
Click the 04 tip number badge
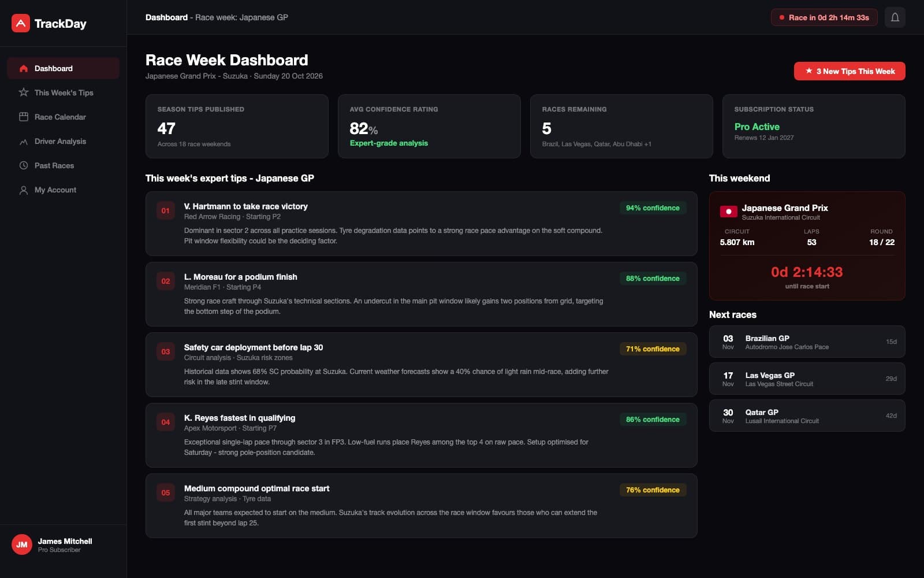tap(166, 422)
